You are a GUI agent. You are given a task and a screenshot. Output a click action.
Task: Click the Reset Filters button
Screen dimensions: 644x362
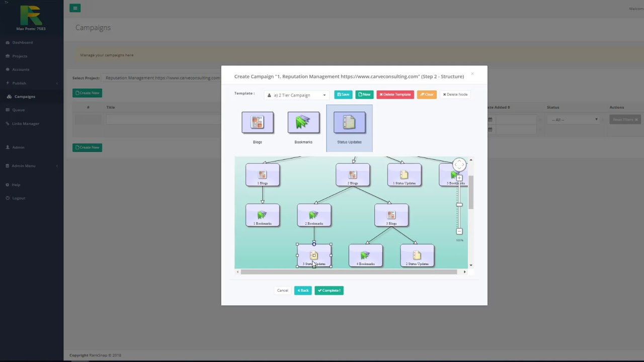click(625, 120)
